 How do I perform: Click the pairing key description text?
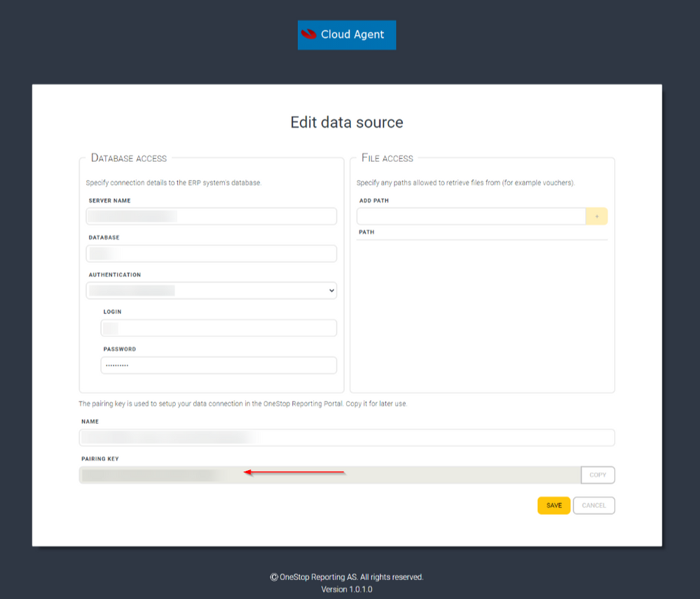click(x=243, y=404)
